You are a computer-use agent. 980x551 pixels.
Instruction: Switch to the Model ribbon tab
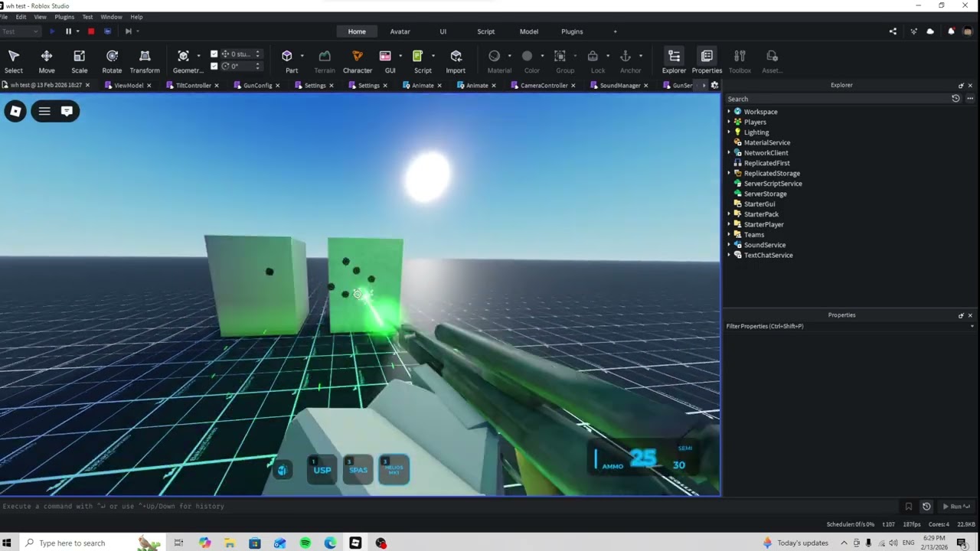(x=529, y=31)
